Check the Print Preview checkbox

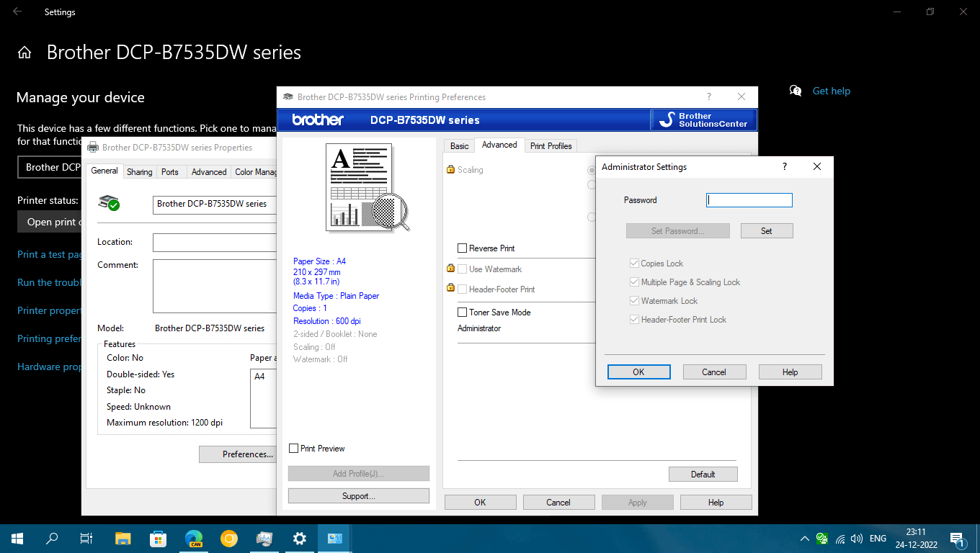293,449
